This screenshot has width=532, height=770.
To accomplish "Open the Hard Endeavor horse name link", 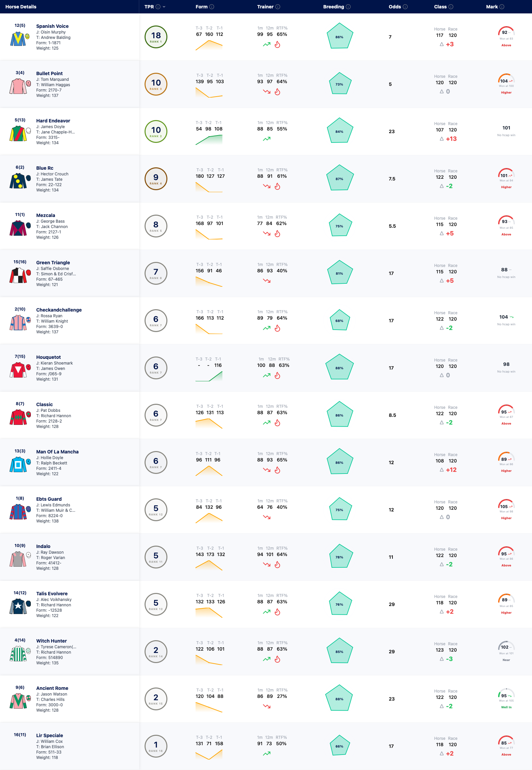I will pyautogui.click(x=53, y=121).
